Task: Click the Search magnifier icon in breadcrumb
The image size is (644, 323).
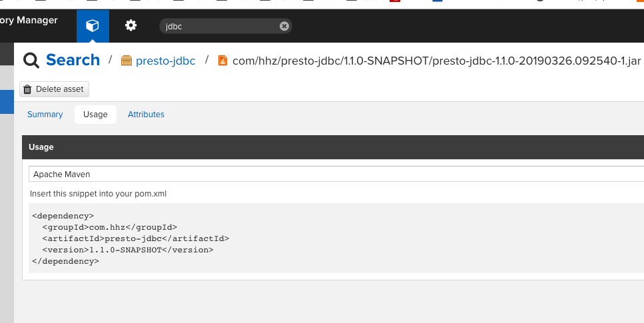Action: 31,61
